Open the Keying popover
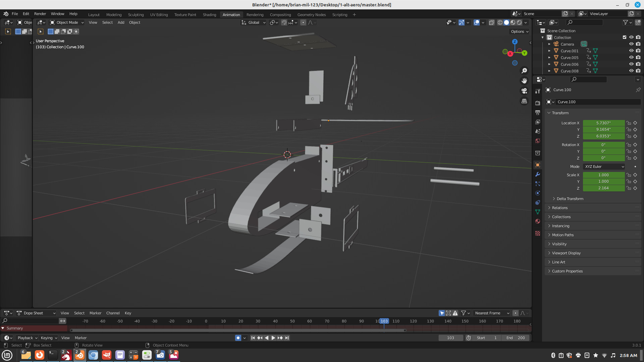Screen dimensions: 644x362 tap(49, 338)
